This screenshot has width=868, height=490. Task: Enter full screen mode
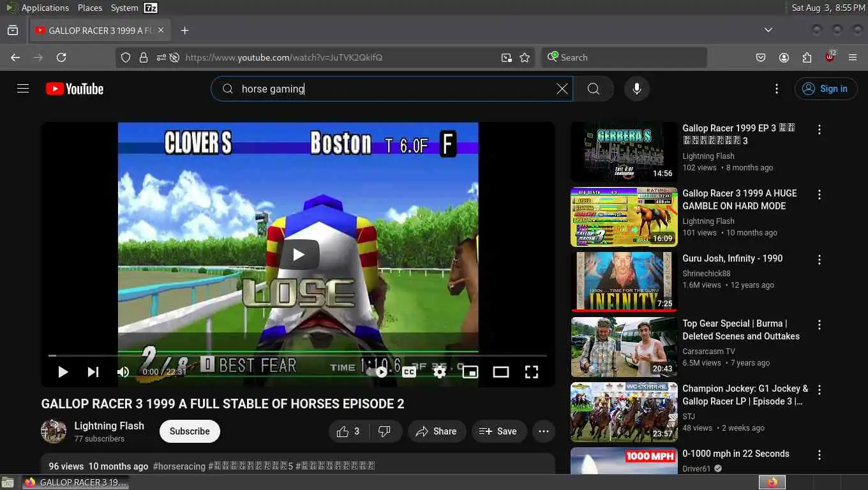click(x=532, y=371)
